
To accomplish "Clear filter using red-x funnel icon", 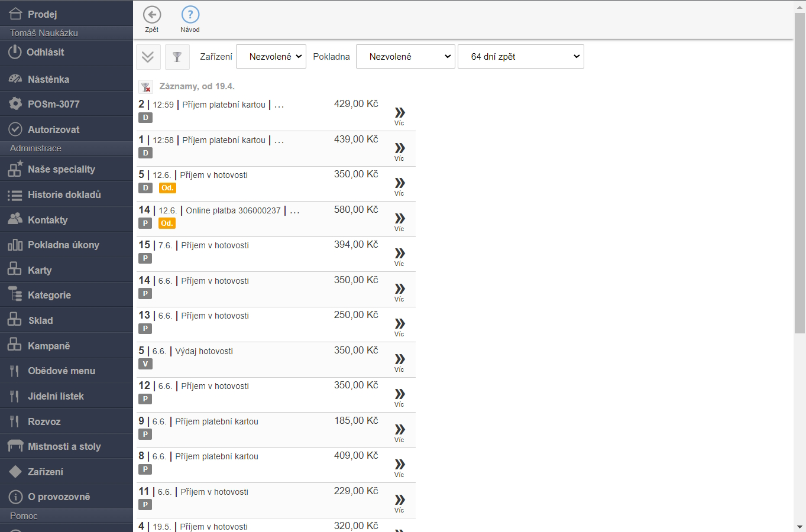I will [145, 87].
